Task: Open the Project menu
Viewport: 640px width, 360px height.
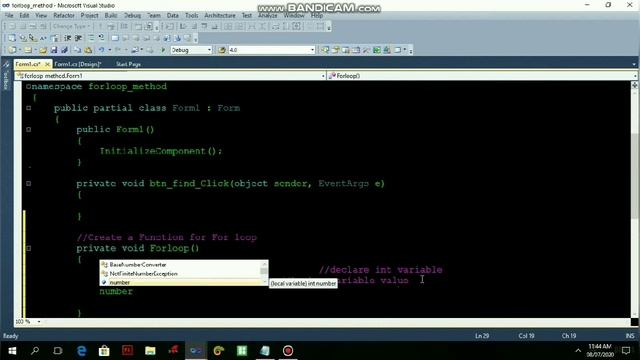Action: click(89, 16)
